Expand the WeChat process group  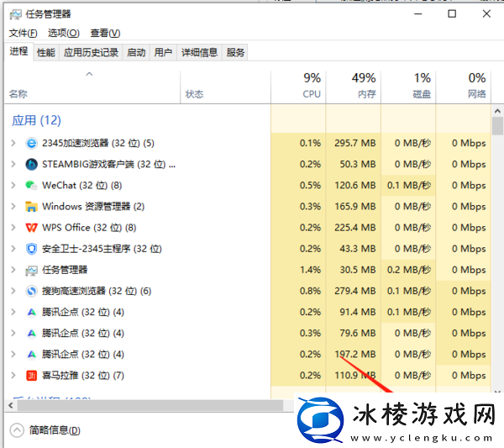tap(13, 185)
